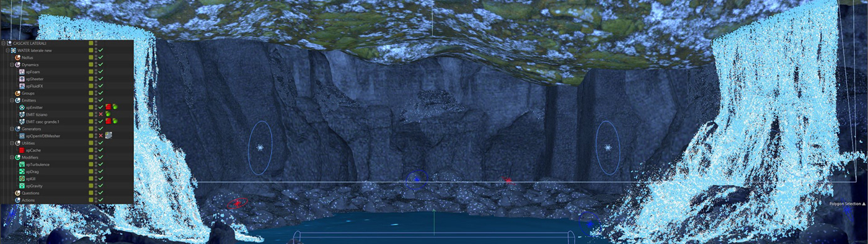The height and width of the screenshot is (244, 868).
Task: Collapse the Modifiers group
Action: click(12, 157)
